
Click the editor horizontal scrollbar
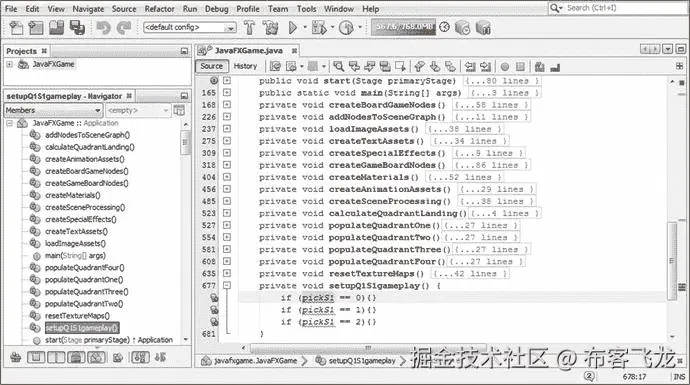click(369, 348)
